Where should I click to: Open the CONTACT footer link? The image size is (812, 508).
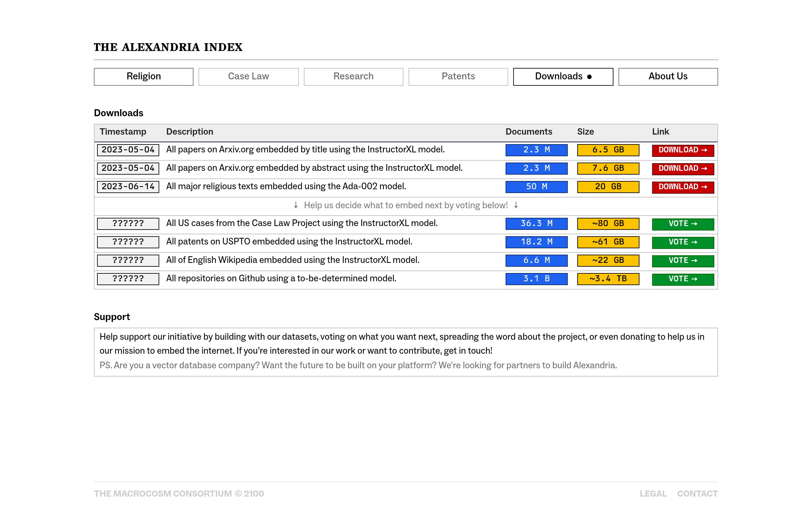(697, 493)
